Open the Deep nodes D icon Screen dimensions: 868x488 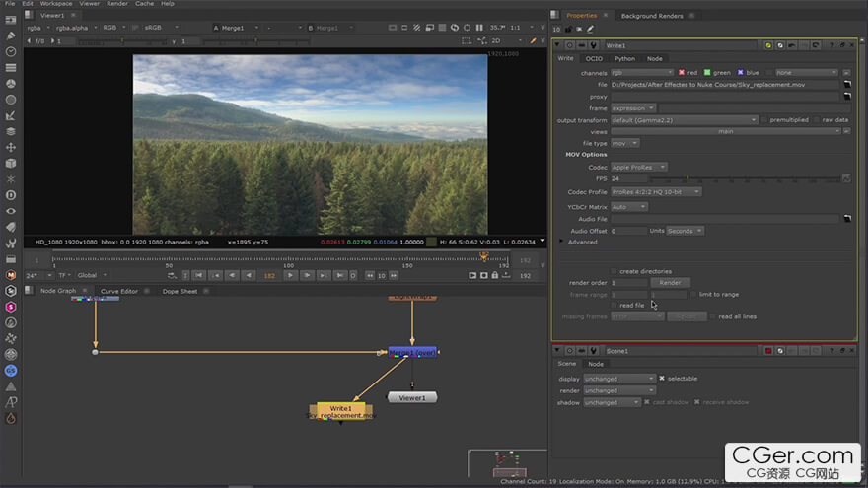coord(11,195)
